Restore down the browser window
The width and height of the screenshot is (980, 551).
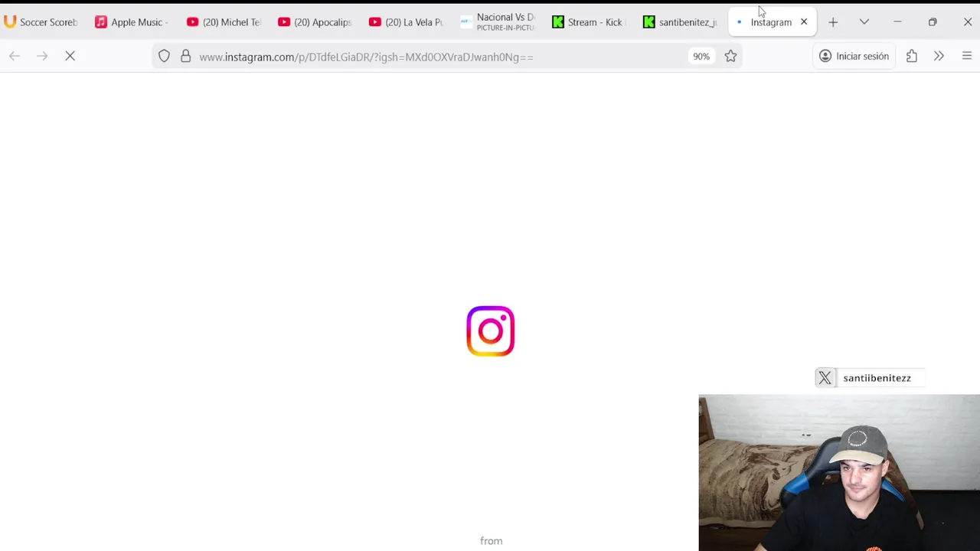click(933, 22)
